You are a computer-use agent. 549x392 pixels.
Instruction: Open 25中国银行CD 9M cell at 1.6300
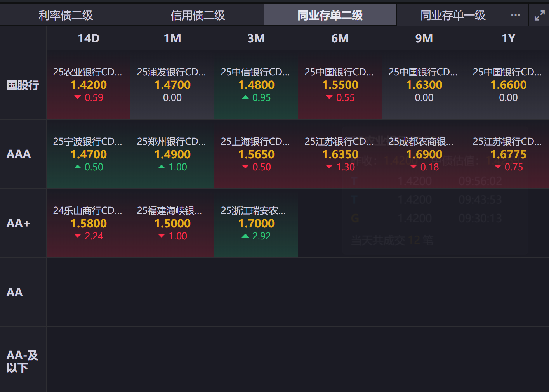(x=424, y=85)
